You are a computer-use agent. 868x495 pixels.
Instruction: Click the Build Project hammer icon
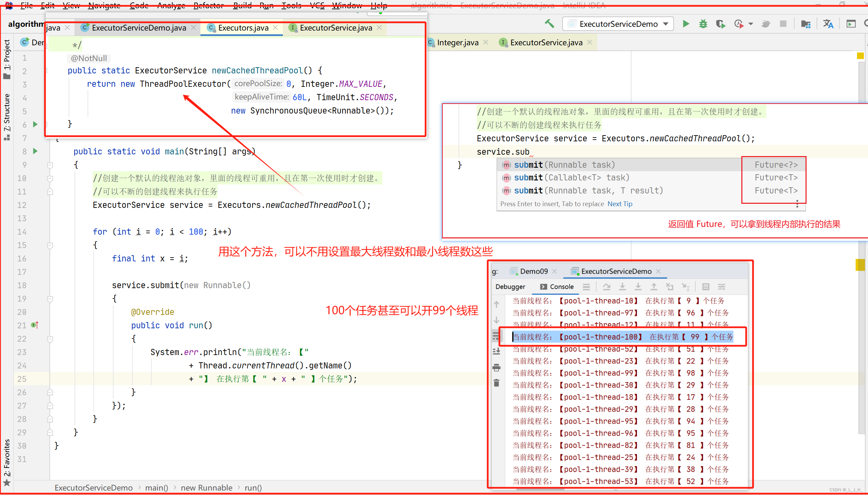tap(549, 24)
